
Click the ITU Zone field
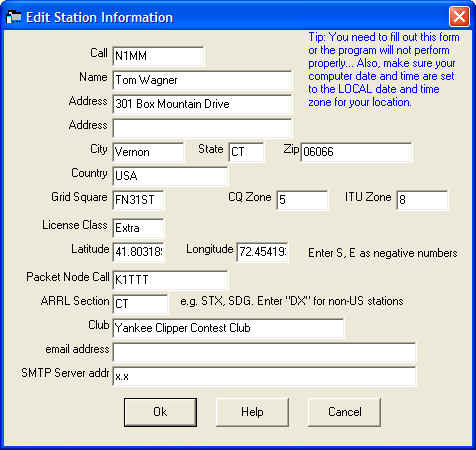coord(422,200)
